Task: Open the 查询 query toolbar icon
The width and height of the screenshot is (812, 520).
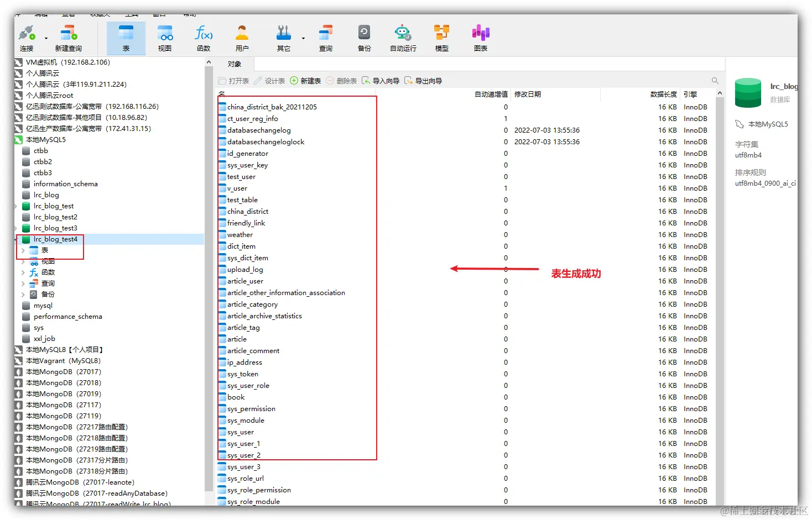Action: [x=326, y=38]
